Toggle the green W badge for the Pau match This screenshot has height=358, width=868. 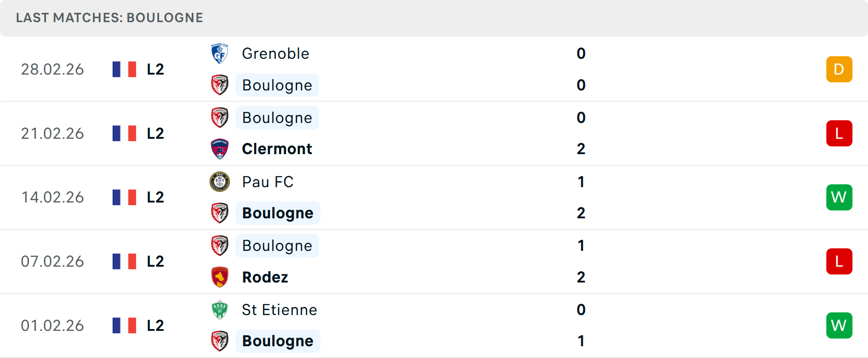tap(840, 197)
